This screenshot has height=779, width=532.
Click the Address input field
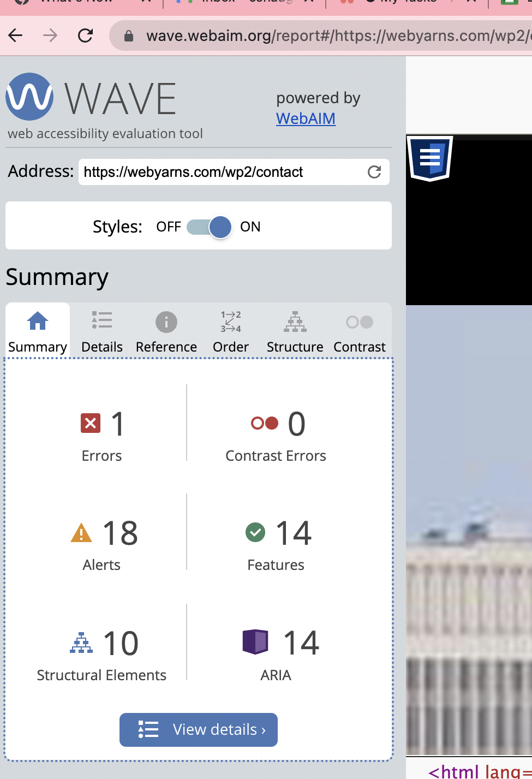pos(234,172)
